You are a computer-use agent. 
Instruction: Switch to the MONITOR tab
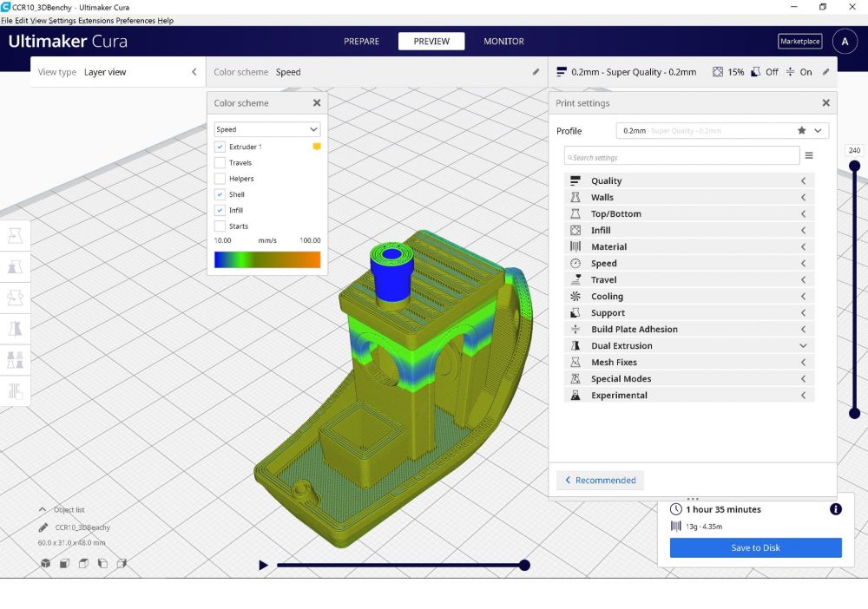pos(503,42)
